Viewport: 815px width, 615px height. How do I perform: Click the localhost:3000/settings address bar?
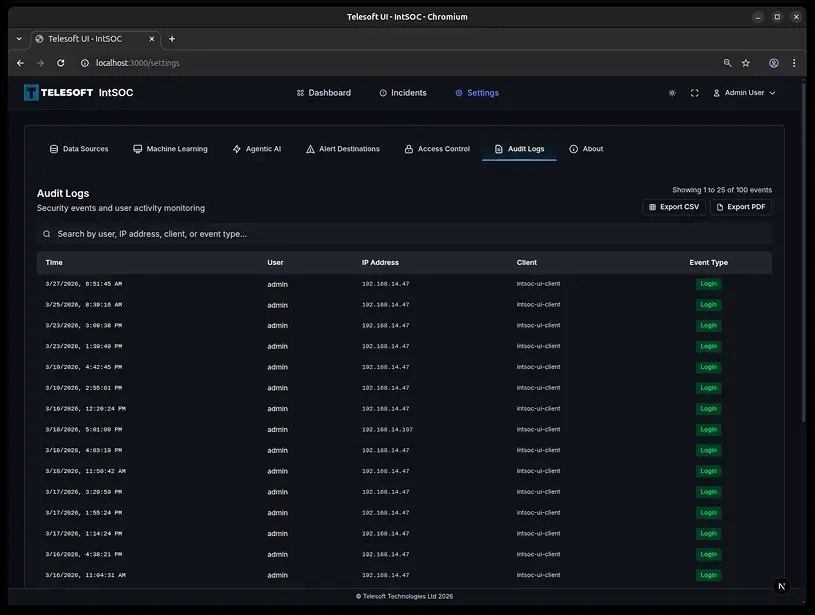click(x=137, y=63)
